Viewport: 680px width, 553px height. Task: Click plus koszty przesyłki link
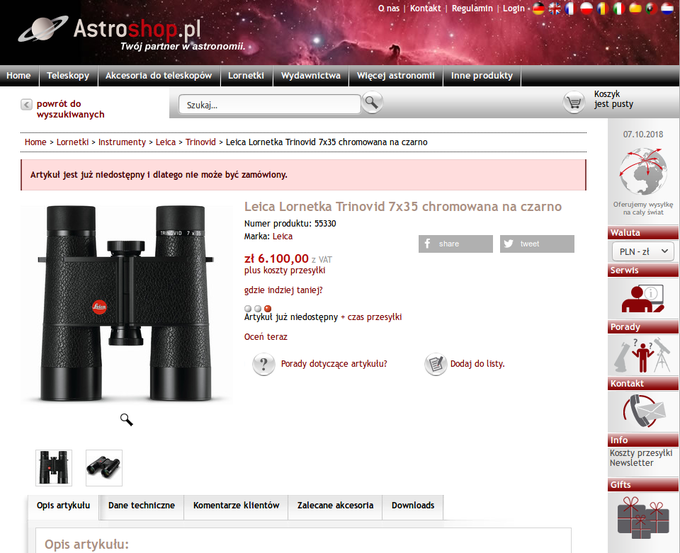[x=284, y=270]
